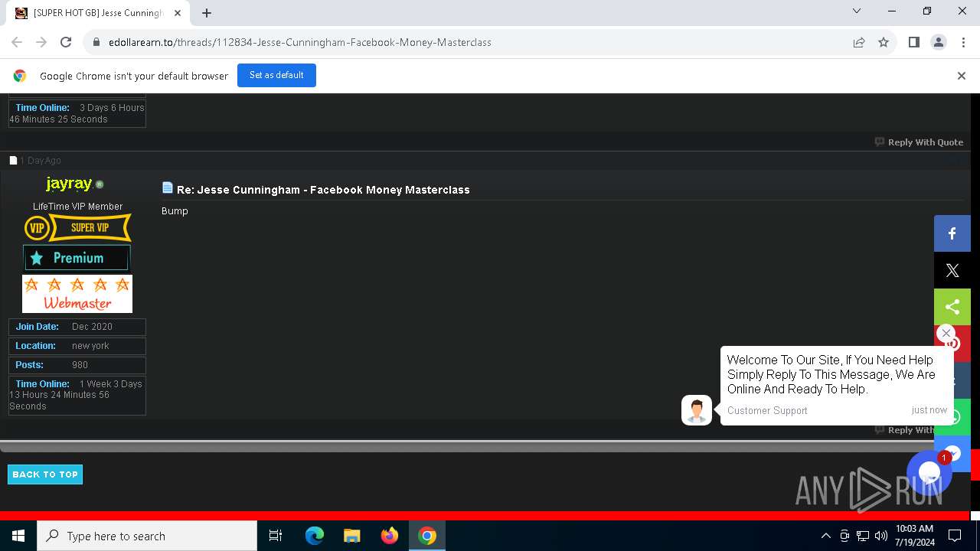The height and width of the screenshot is (551, 980).
Task: Launch Firefox from the taskbar
Action: click(389, 536)
